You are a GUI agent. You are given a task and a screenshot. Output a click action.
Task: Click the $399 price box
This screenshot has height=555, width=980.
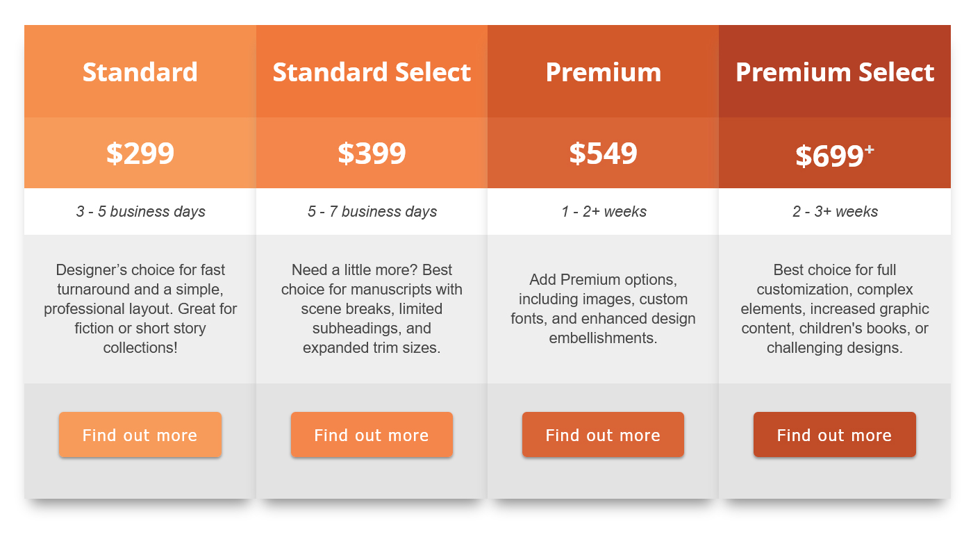point(372,154)
